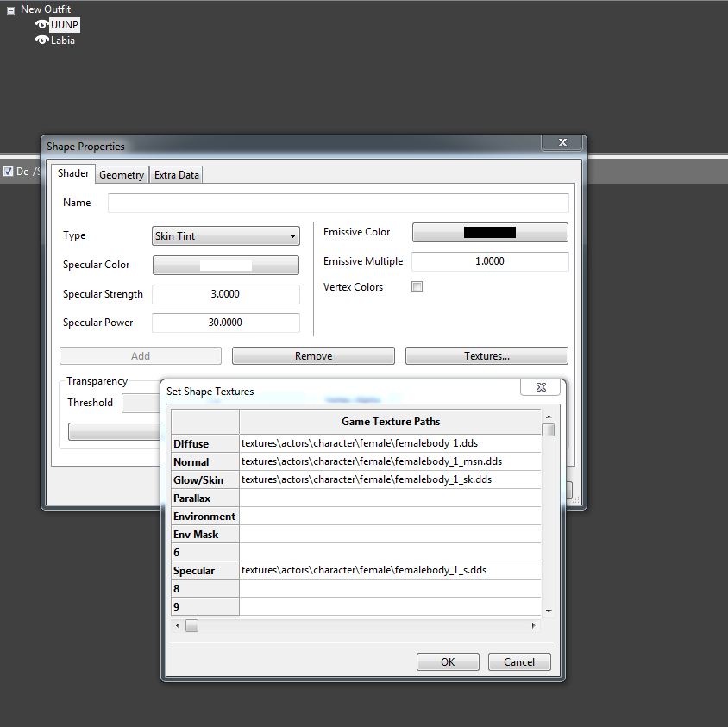Open the Specular Color picker
Screen dimensions: 728x727
(x=226, y=265)
